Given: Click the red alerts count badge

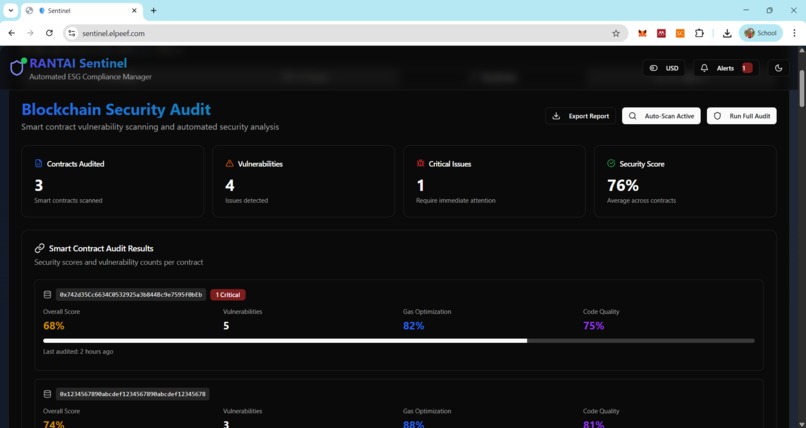Looking at the screenshot, I should click(746, 68).
